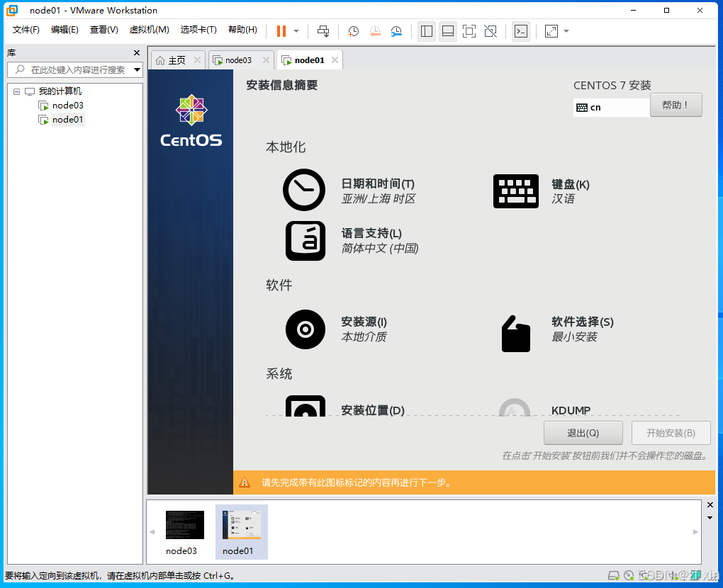Click the orange warning triangle icon

(x=245, y=482)
